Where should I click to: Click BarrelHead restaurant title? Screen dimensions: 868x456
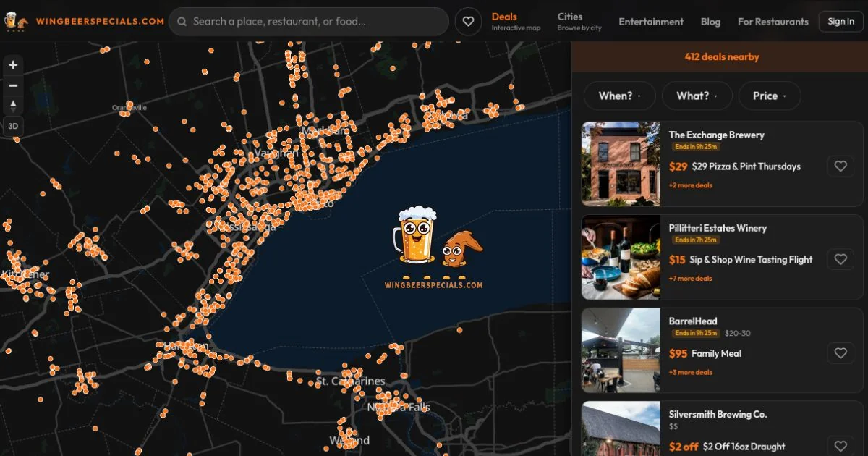point(693,321)
